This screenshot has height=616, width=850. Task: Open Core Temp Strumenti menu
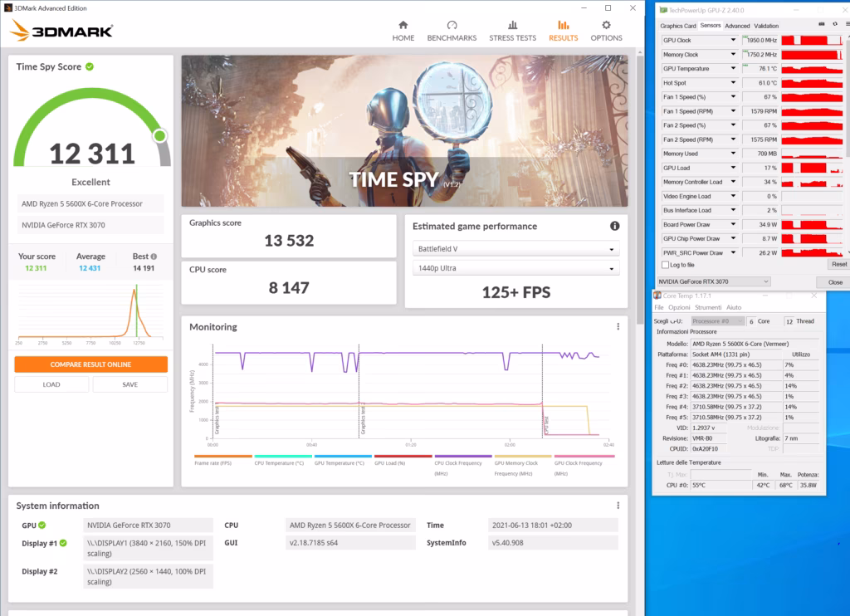coord(708,307)
